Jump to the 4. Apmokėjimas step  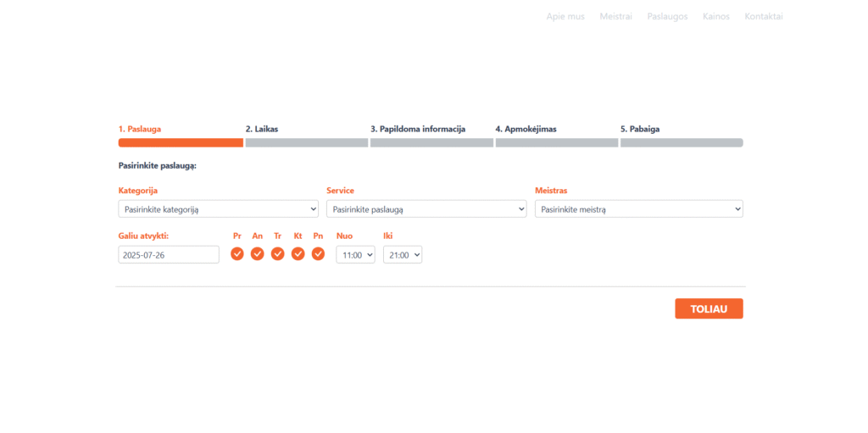pos(556,142)
